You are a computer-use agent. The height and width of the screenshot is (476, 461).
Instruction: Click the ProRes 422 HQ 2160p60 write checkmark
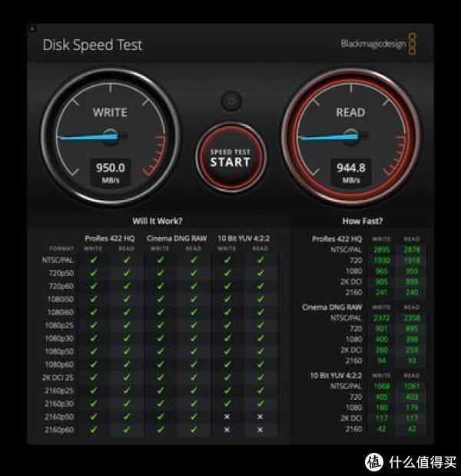[94, 430]
